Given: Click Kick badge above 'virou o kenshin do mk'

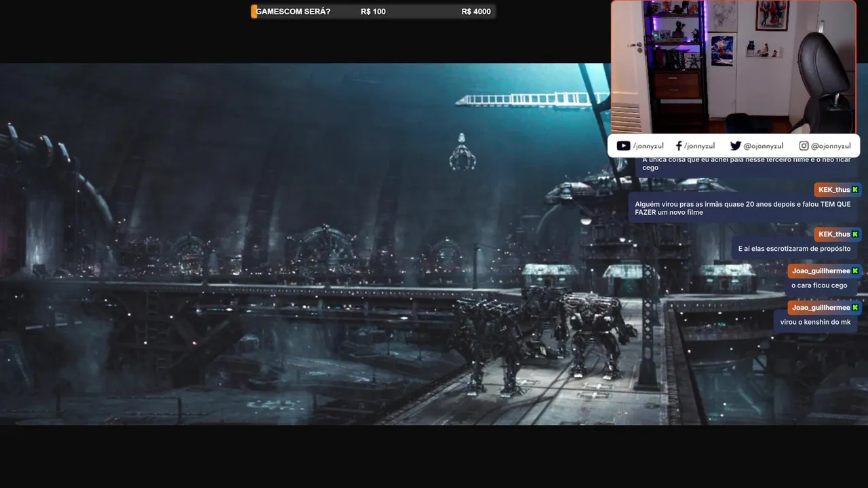Looking at the screenshot, I should tap(855, 308).
